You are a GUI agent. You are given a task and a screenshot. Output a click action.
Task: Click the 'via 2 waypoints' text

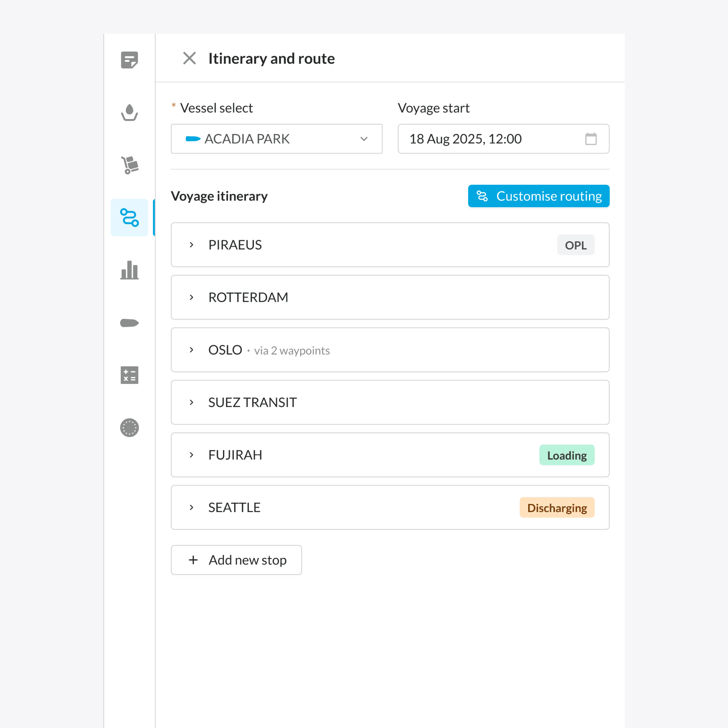coord(291,350)
